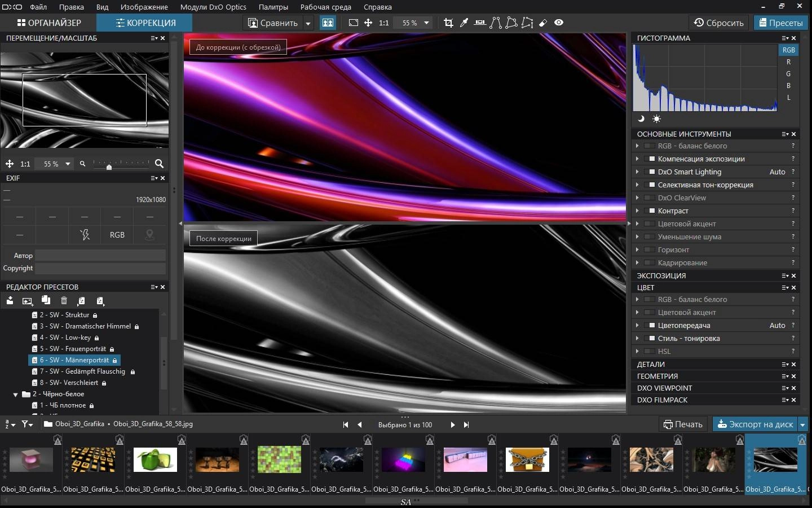Set toolbar zoom to 1:1
This screenshot has width=812, height=508.
tap(384, 23)
